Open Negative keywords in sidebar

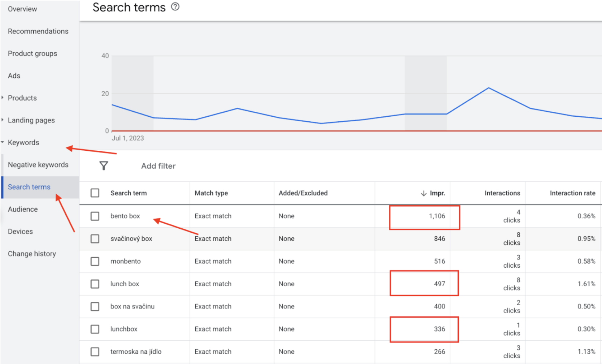(38, 165)
